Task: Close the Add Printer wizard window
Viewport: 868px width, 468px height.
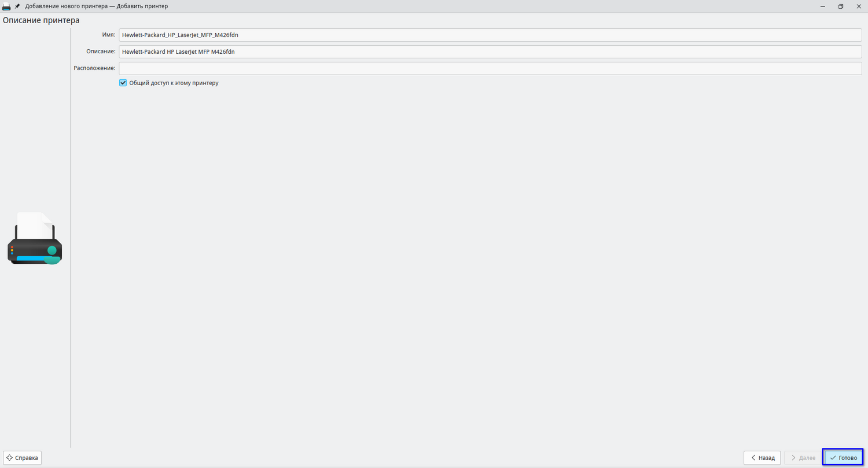Action: click(859, 6)
